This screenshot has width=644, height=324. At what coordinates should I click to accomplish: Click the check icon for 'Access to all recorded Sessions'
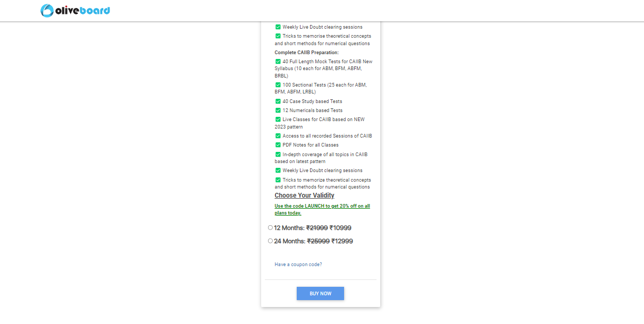(x=278, y=136)
